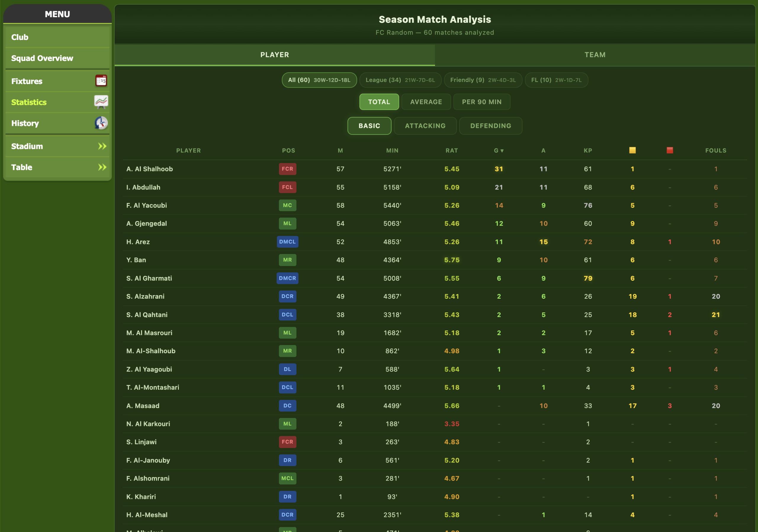
Task: Click the Statistics chart icon
Action: 101,102
